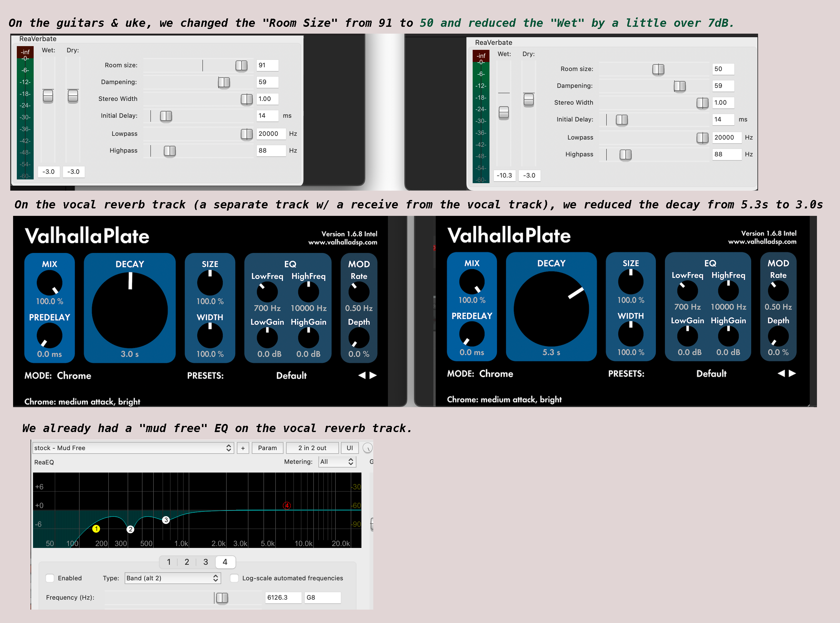The width and height of the screenshot is (840, 623).
Task: Click the HighFreq knob in left ValhallaPlate
Action: coord(308,292)
